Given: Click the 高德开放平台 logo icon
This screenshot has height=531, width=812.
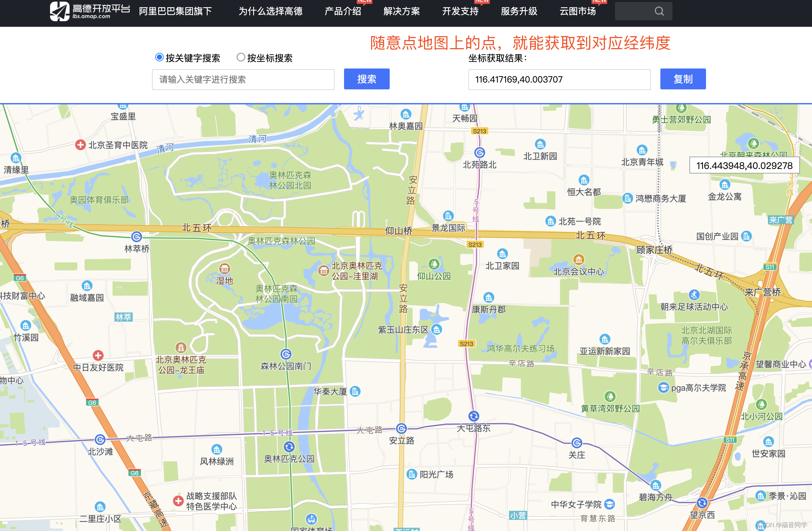Looking at the screenshot, I should pos(60,12).
